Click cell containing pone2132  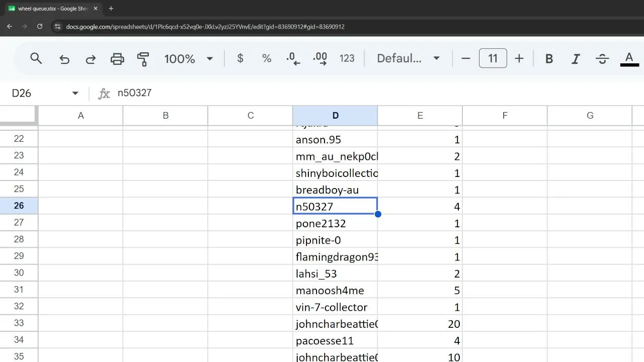[x=335, y=223]
